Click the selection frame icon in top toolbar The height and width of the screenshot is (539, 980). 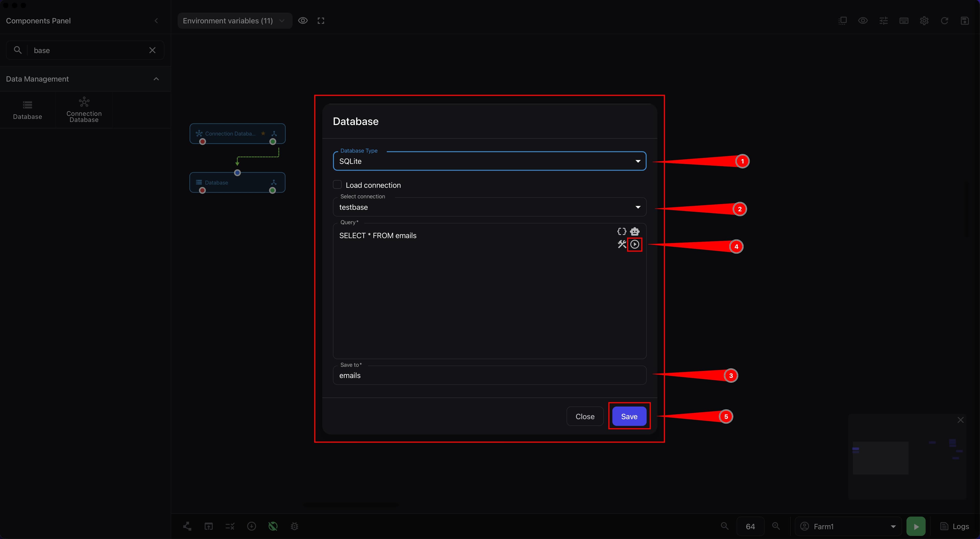click(842, 21)
